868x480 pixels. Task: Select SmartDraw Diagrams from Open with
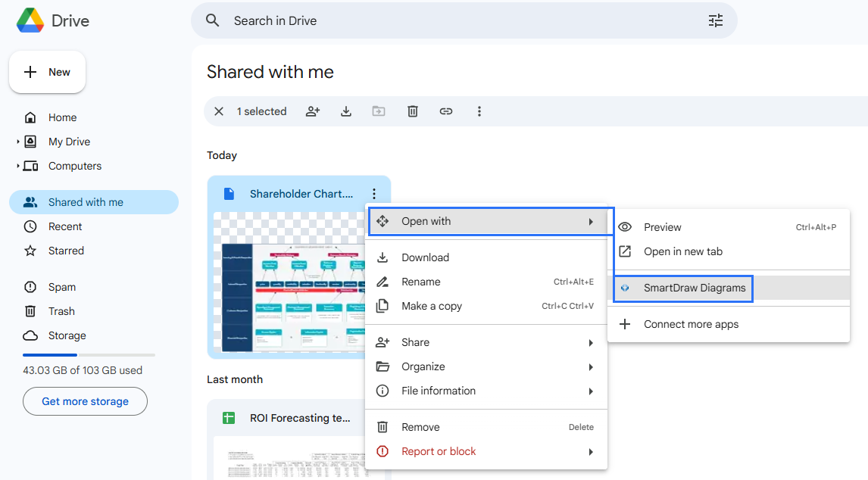[694, 288]
